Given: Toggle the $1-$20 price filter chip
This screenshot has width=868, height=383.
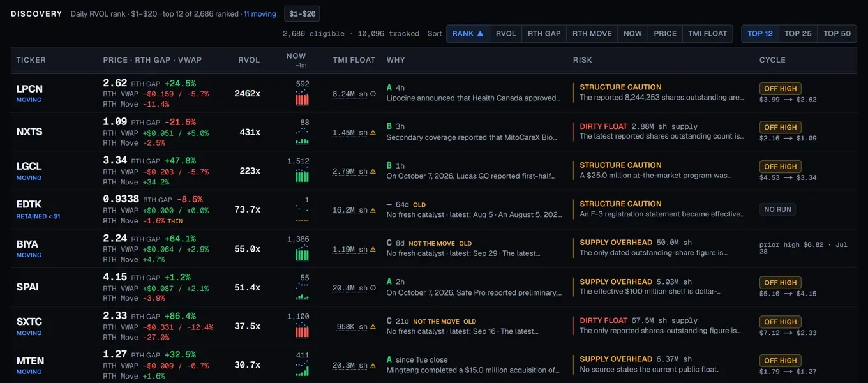Looking at the screenshot, I should pos(302,13).
